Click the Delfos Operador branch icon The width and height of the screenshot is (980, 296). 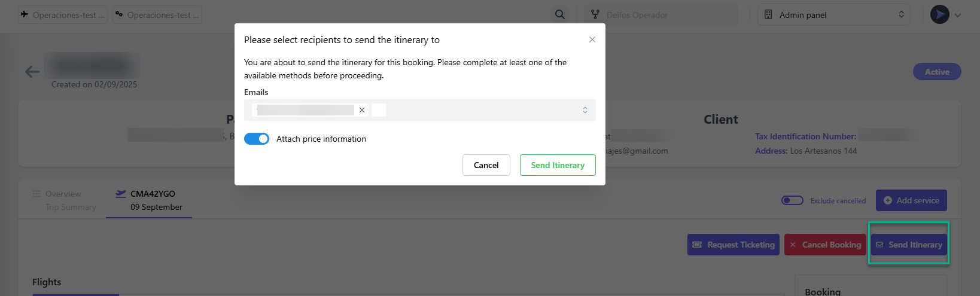coord(595,15)
